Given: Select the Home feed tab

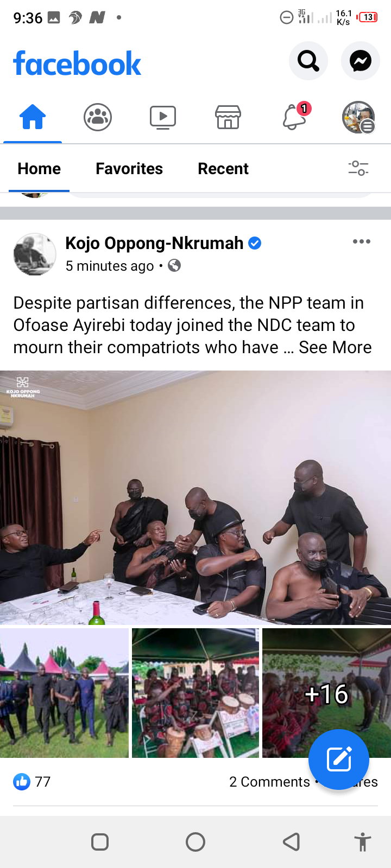Looking at the screenshot, I should point(39,169).
